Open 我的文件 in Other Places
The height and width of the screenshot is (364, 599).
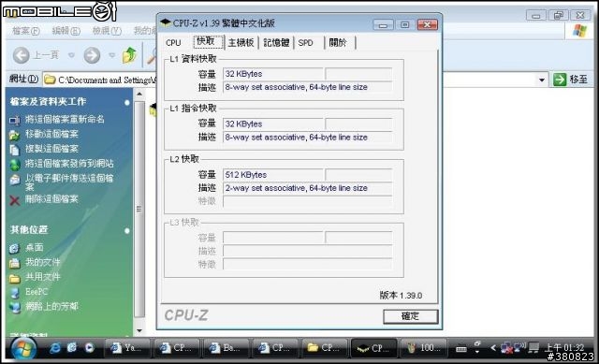coord(43,262)
